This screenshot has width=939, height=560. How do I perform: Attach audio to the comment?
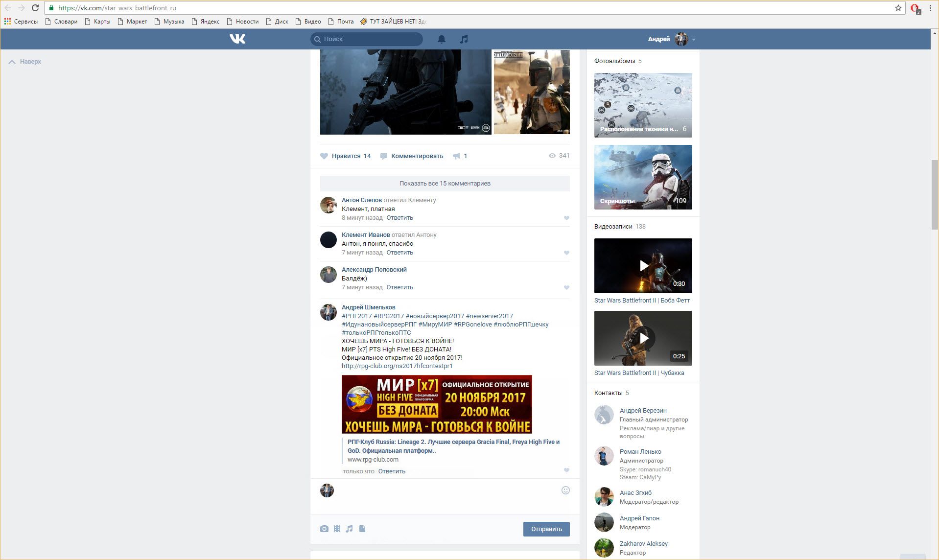(x=349, y=529)
